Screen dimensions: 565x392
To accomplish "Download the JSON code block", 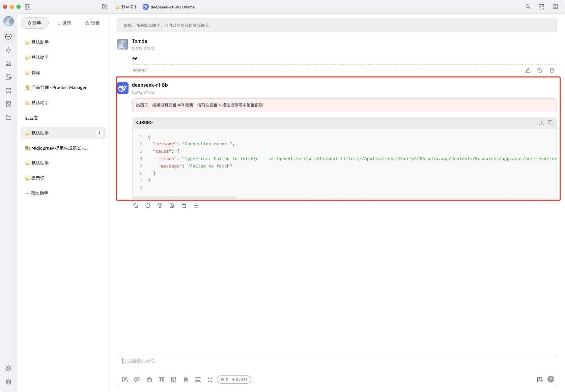I will pos(541,123).
